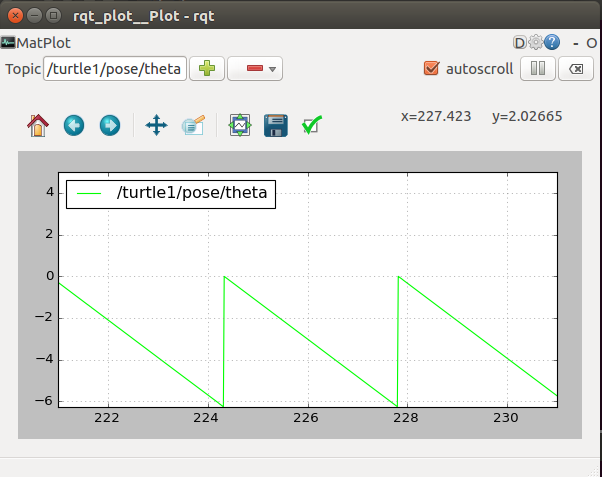Click x-axis tick label 224

[206, 417]
